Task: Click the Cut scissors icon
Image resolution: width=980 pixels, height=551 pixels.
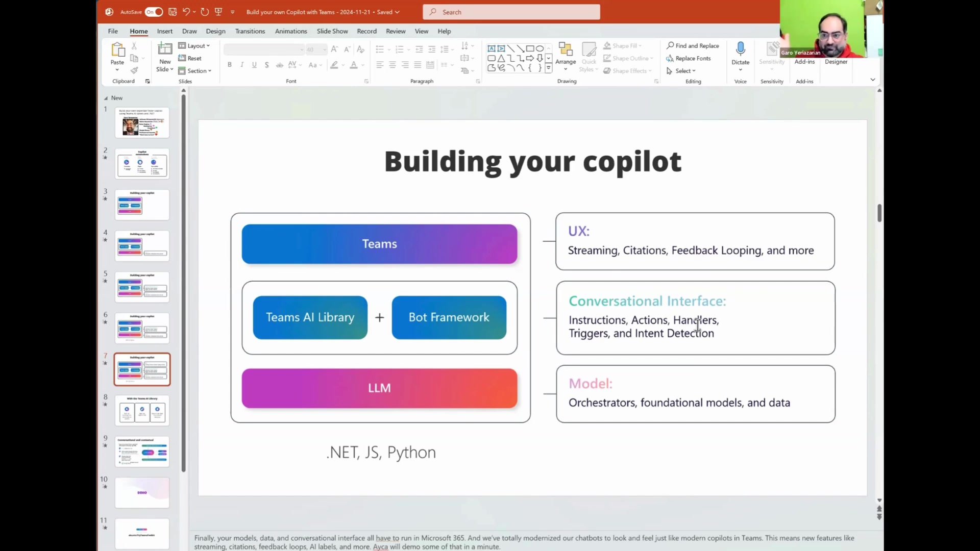Action: (134, 46)
